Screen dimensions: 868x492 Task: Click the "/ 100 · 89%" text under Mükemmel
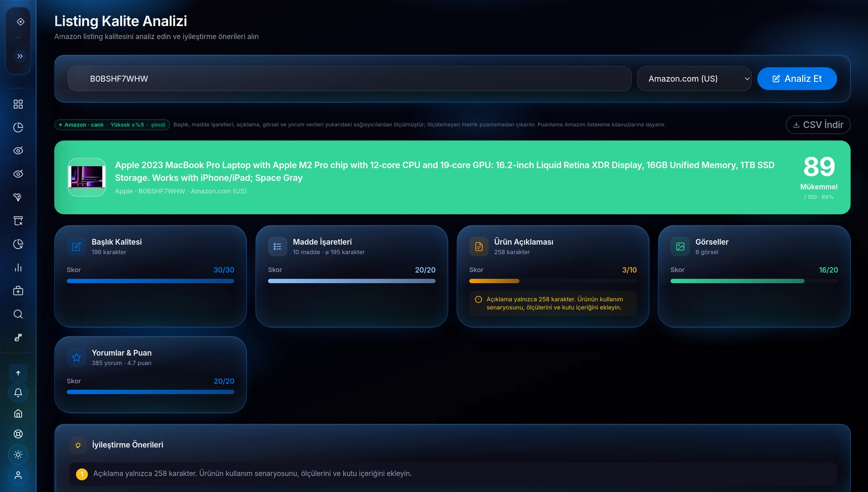point(819,197)
